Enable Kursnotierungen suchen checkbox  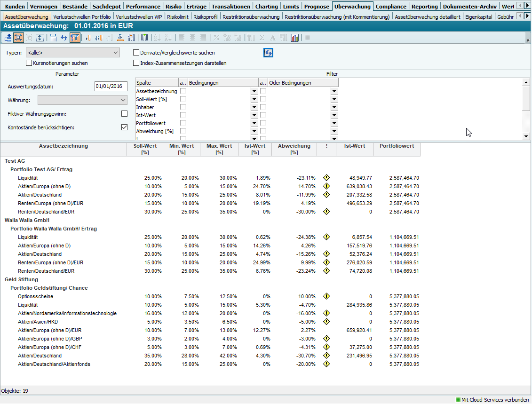coord(29,63)
